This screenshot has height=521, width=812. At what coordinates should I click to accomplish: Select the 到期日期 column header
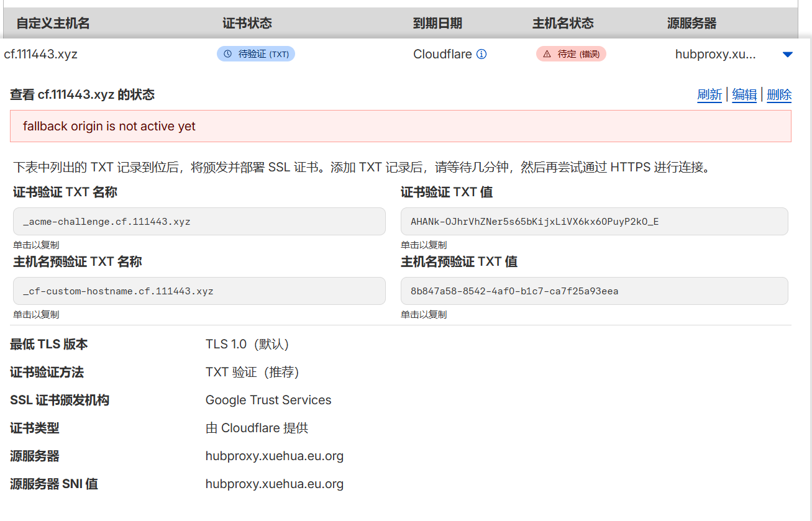(437, 24)
